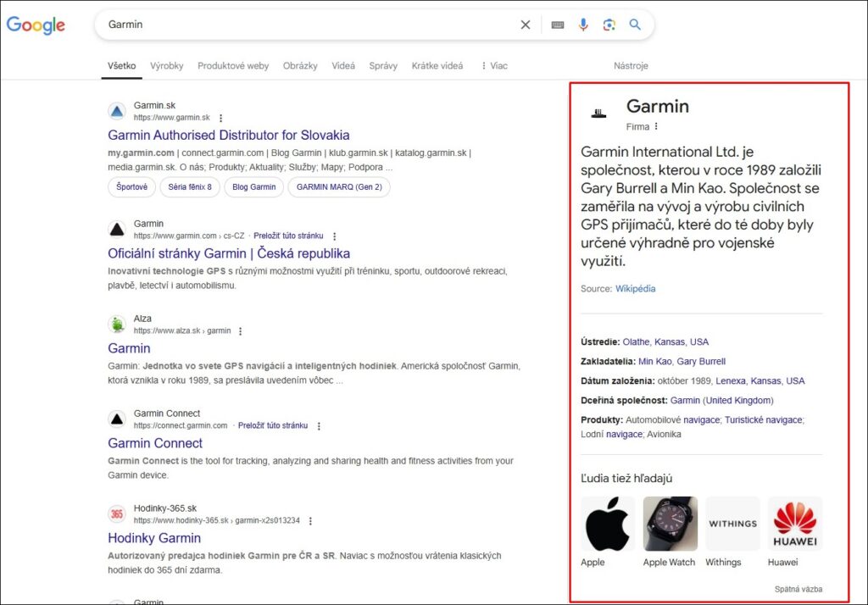Open the Obrázky tab
Viewport: 868px width, 605px height.
tap(300, 66)
